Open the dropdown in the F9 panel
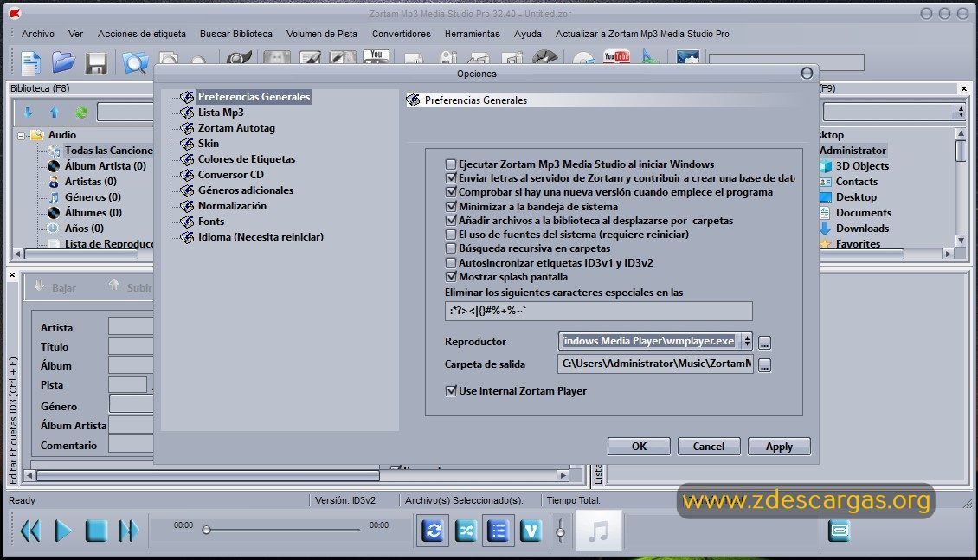Image resolution: width=978 pixels, height=560 pixels. tap(961, 113)
